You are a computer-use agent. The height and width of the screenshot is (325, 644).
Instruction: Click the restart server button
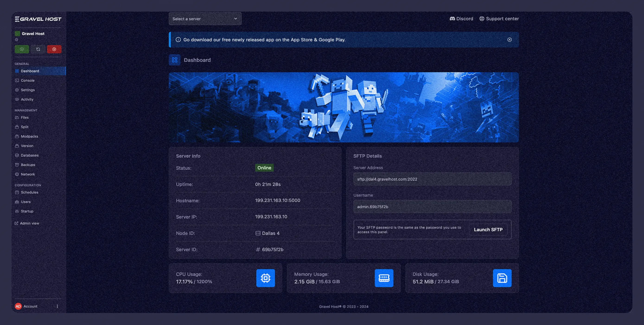pyautogui.click(x=38, y=49)
